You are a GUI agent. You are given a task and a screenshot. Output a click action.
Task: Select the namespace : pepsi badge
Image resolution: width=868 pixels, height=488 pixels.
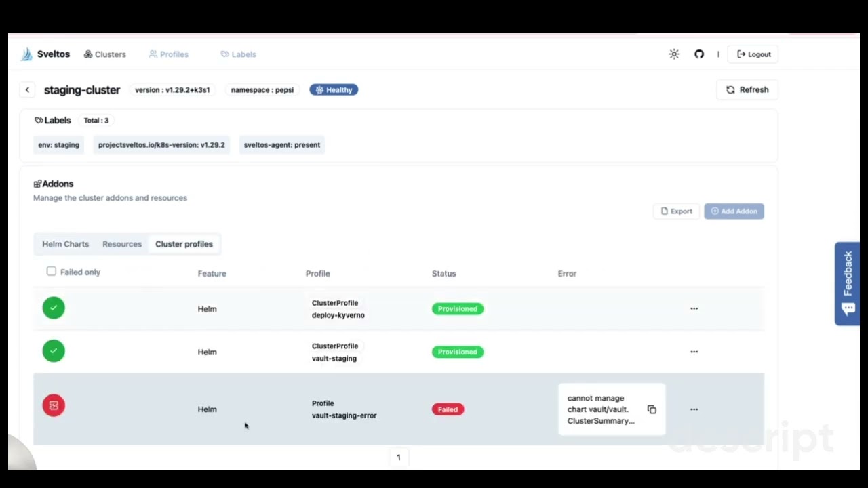[x=262, y=89]
